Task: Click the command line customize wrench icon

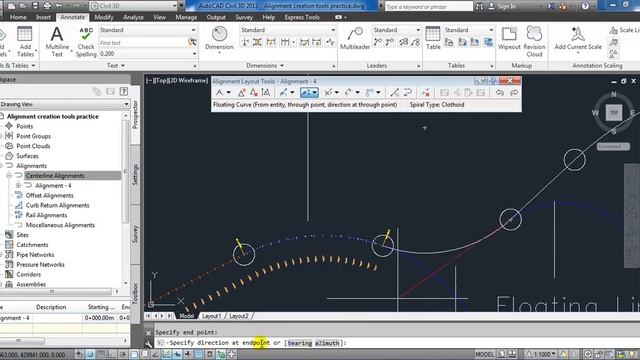Action: tap(149, 344)
